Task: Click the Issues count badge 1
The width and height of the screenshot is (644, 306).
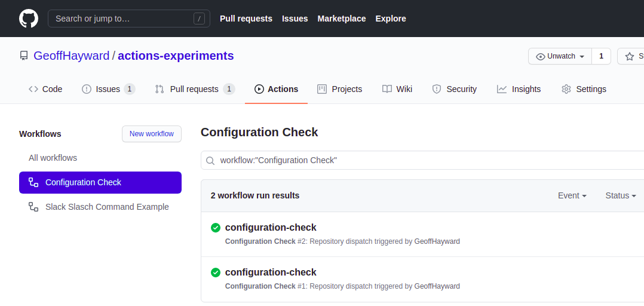Action: 130,89
